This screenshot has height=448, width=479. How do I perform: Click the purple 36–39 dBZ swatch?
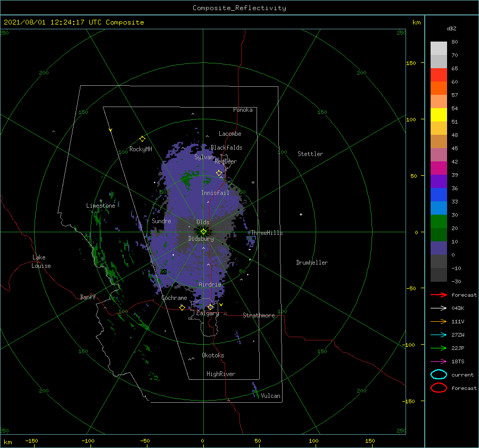[439, 181]
